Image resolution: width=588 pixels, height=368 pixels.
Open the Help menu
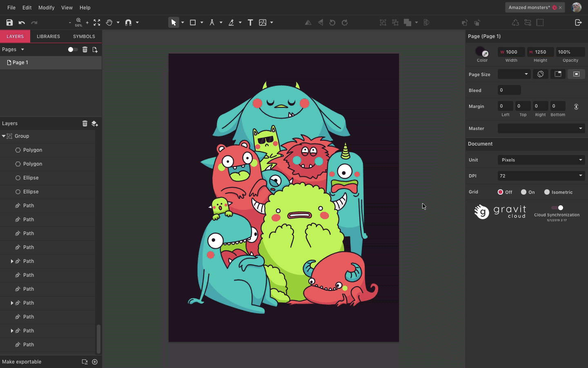85,7
